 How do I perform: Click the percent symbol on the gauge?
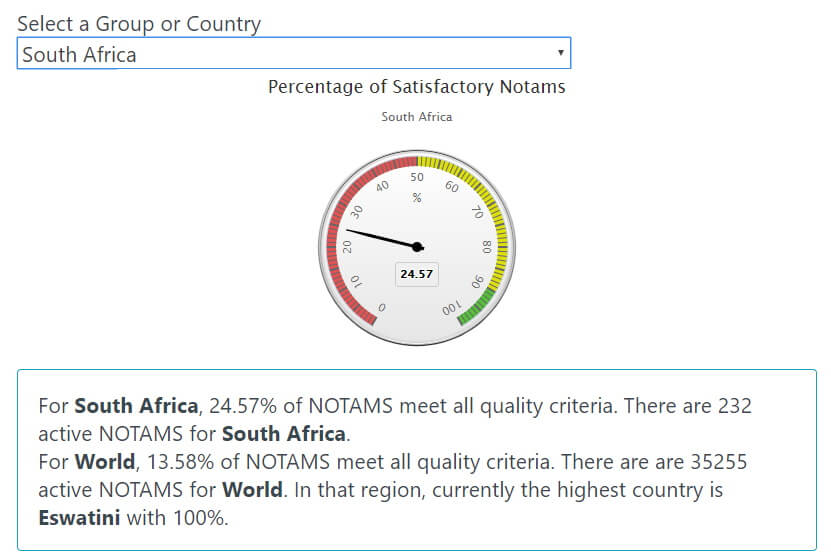tap(417, 198)
